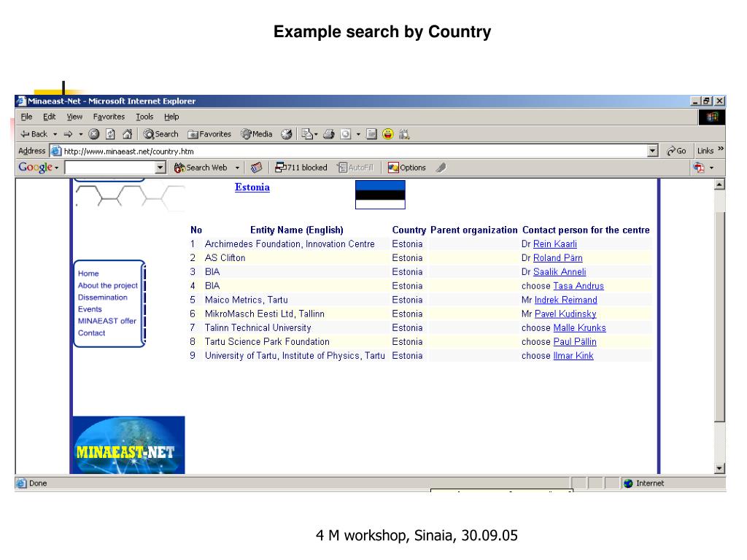Open the dropdown next to PDF icon
This screenshot has width=747, height=560.
[x=712, y=168]
